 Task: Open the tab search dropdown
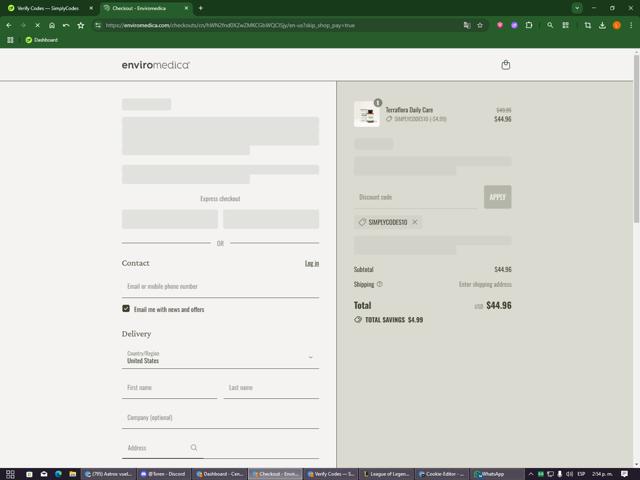pyautogui.click(x=577, y=8)
